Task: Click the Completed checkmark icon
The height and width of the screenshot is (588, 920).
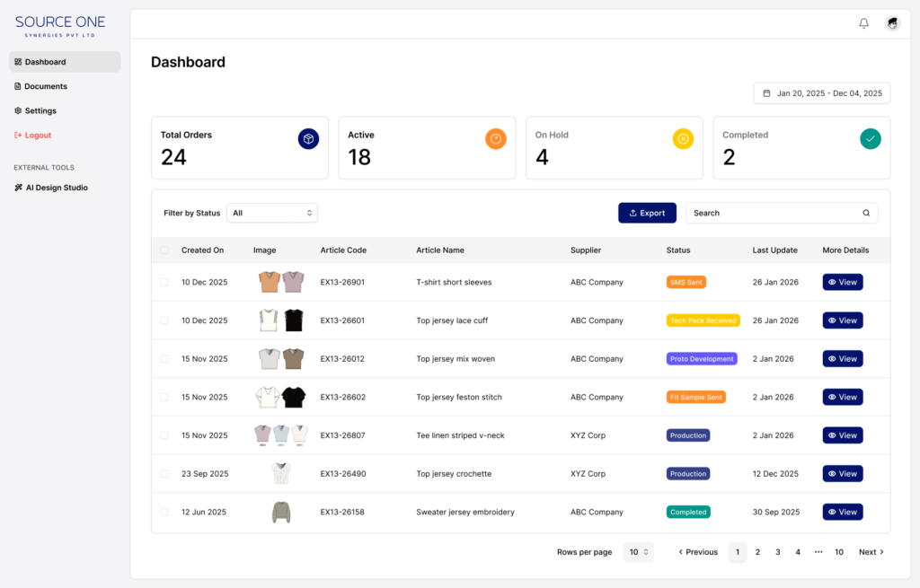Action: tap(871, 139)
